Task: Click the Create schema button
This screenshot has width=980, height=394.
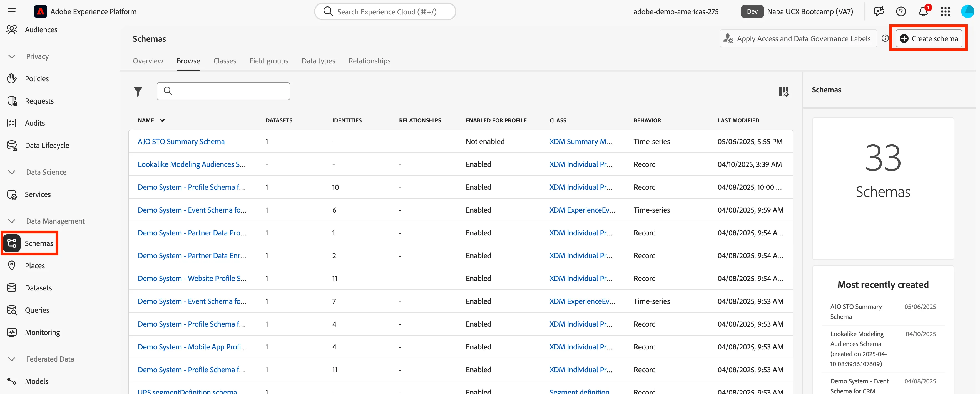Action: [x=929, y=38]
